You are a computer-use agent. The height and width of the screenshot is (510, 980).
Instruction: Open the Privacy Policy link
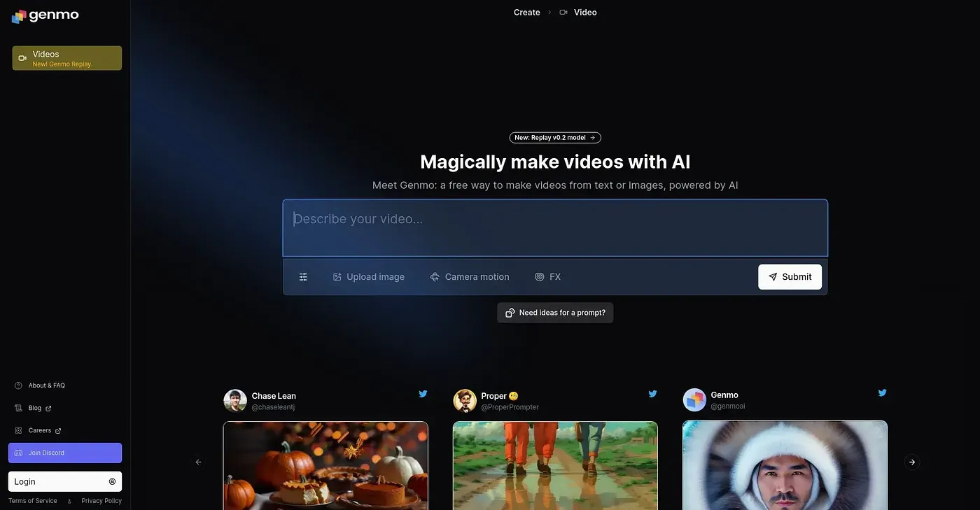tap(101, 501)
